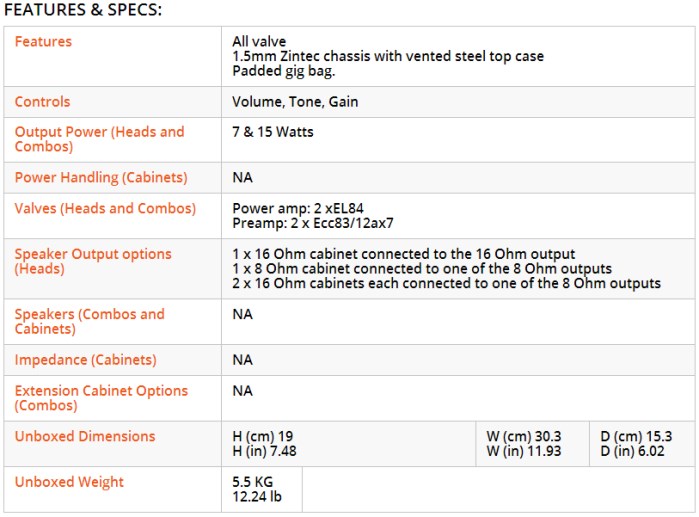Click the Speakers (Combos and Cabinets) label
Screen dimensions: 699x517
coord(90,321)
